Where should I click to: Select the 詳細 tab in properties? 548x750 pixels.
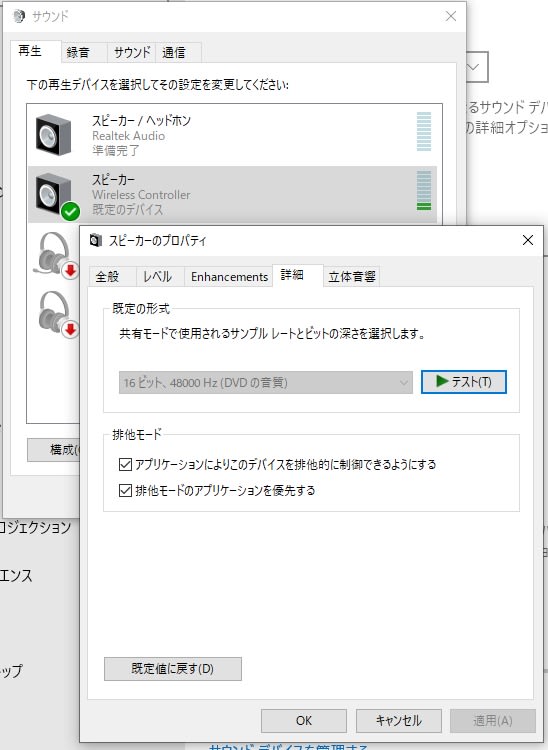297,275
